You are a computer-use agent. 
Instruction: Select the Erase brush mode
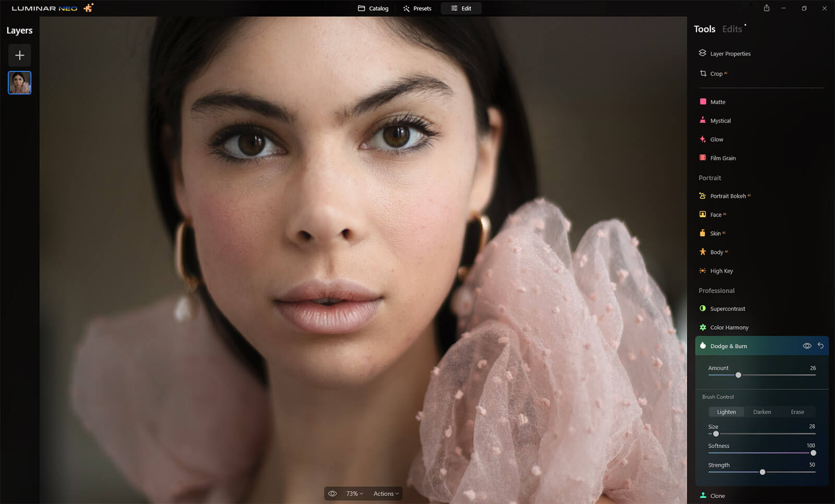point(797,412)
